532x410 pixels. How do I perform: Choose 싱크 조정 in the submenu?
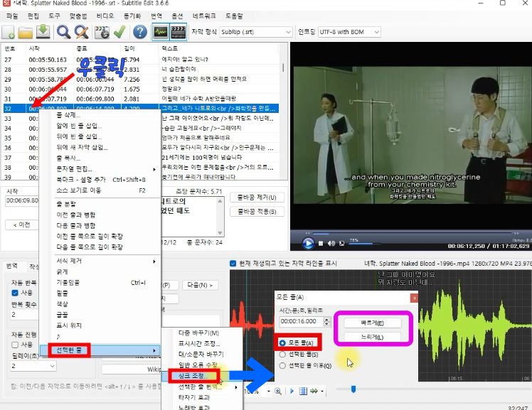(x=193, y=376)
